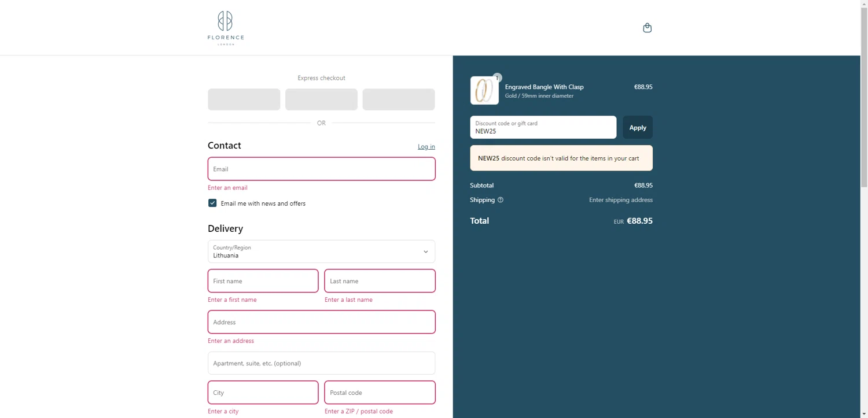Viewport: 868px width, 418px height.
Task: Click the 'Engraved Bangle With Clasp' product name
Action: (x=545, y=87)
